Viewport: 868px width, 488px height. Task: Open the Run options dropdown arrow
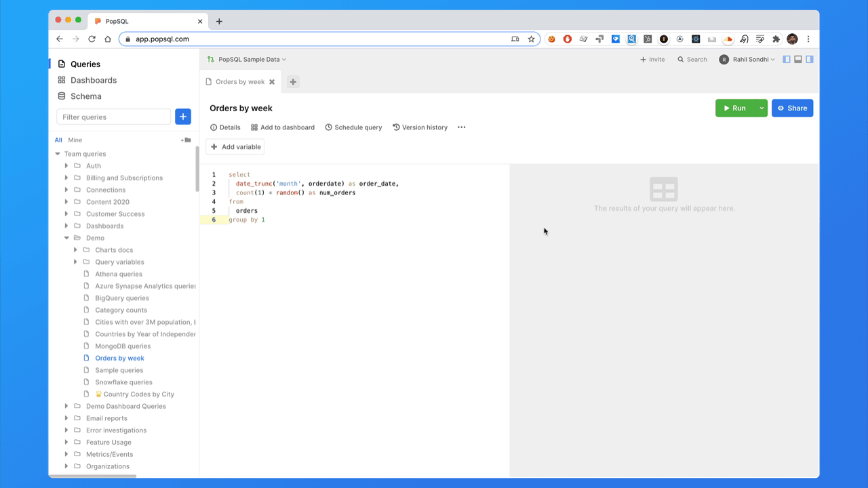762,108
